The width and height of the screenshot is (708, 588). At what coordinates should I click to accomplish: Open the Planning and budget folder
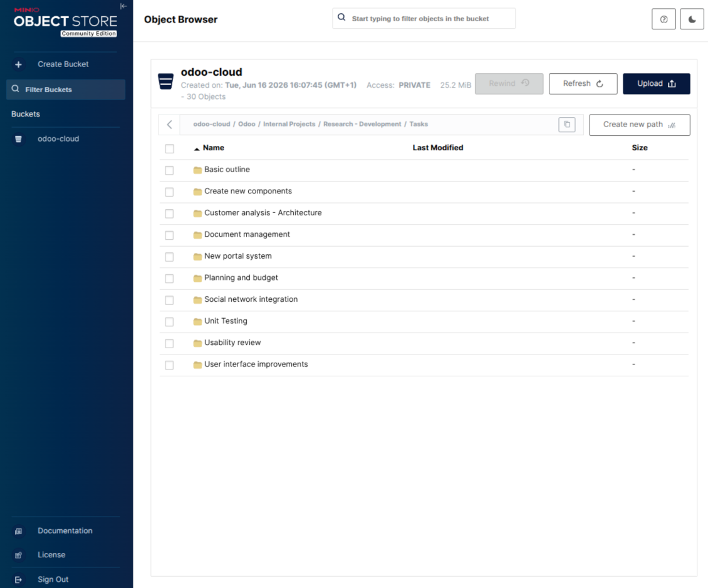tap(241, 278)
